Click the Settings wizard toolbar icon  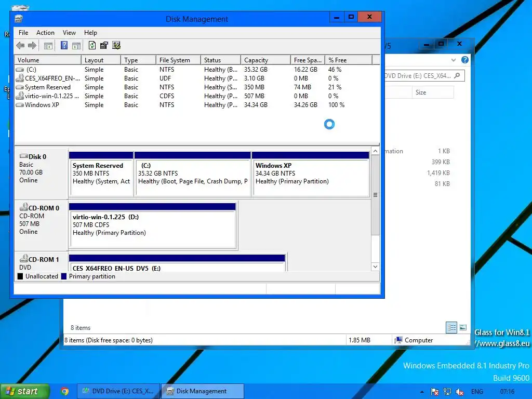point(116,45)
